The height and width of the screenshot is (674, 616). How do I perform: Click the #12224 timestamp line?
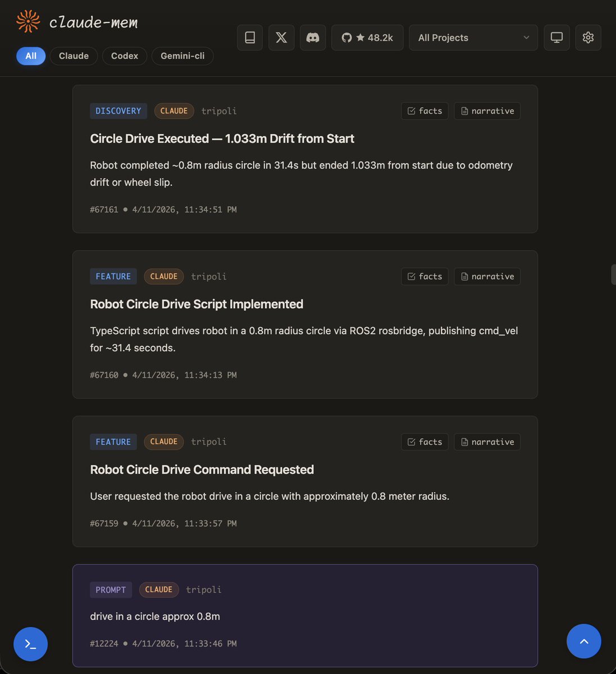click(163, 644)
